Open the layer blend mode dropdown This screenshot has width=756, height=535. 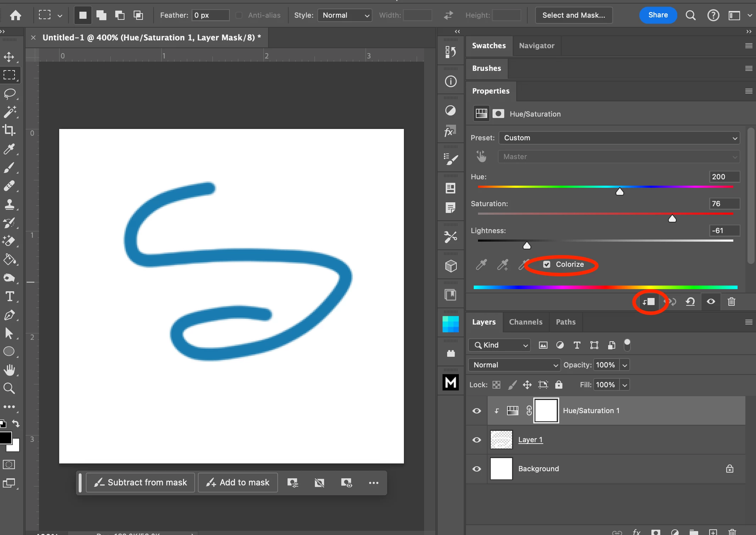pyautogui.click(x=514, y=365)
